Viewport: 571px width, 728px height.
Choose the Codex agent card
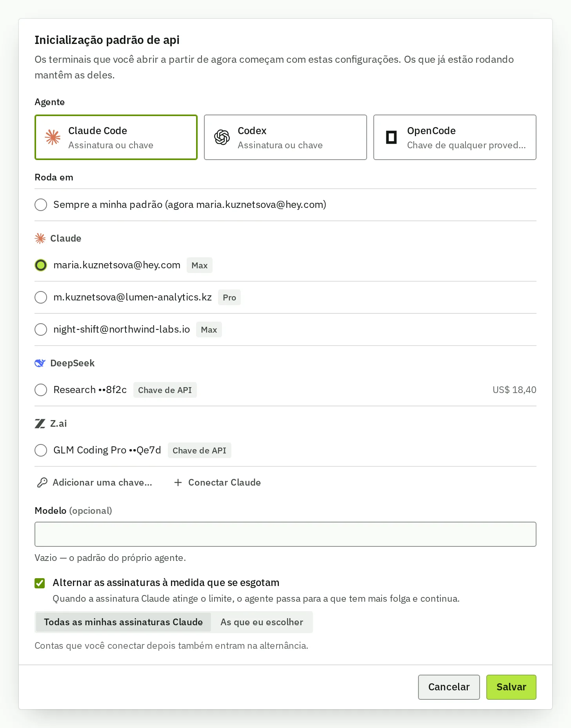click(285, 137)
